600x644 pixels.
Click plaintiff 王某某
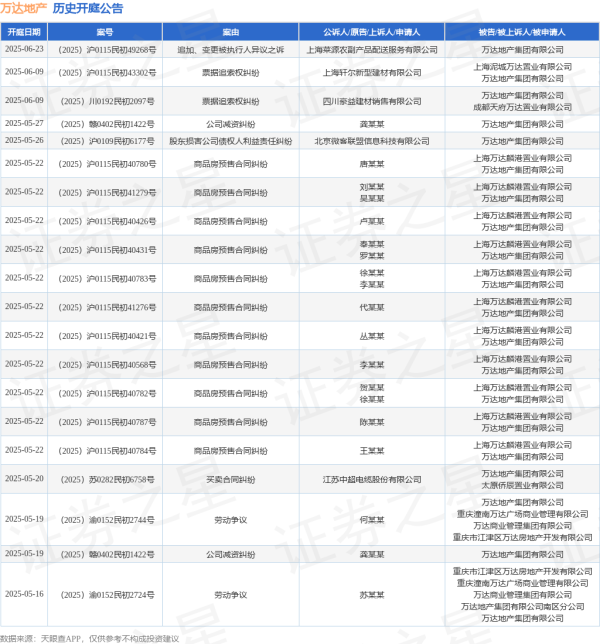click(372, 451)
